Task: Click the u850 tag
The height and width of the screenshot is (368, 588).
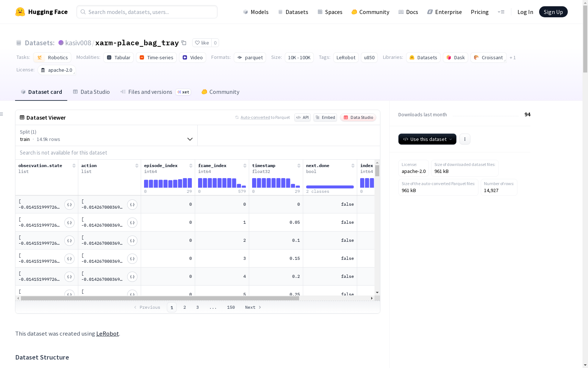Action: click(369, 57)
